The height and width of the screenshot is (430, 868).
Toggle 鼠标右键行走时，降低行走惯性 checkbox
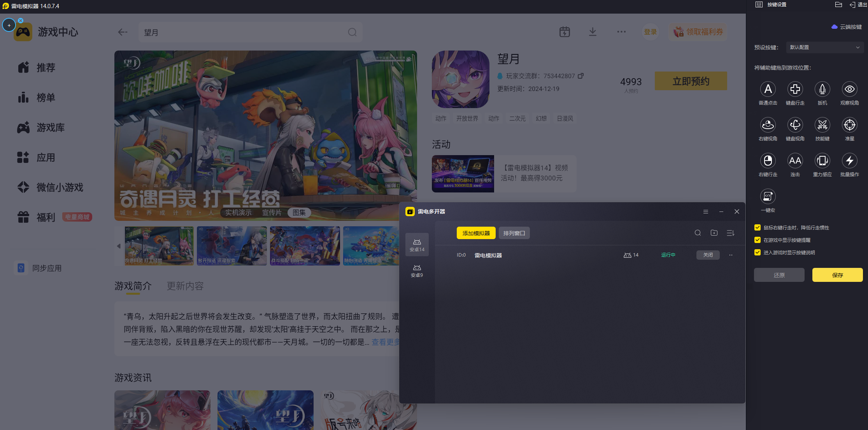(x=757, y=227)
